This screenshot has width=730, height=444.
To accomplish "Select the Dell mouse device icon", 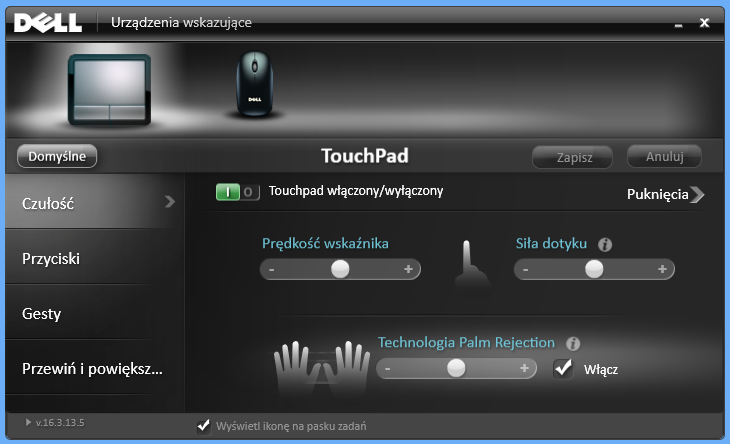I will click(x=254, y=83).
